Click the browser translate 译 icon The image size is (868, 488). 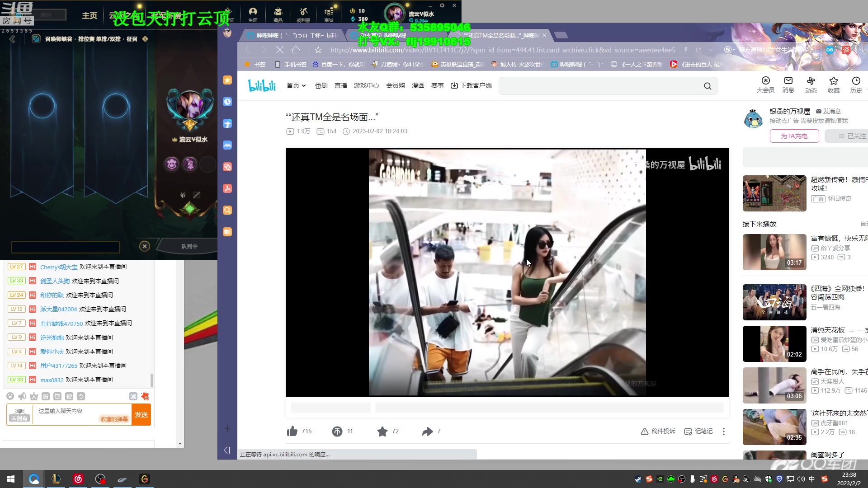tap(846, 50)
